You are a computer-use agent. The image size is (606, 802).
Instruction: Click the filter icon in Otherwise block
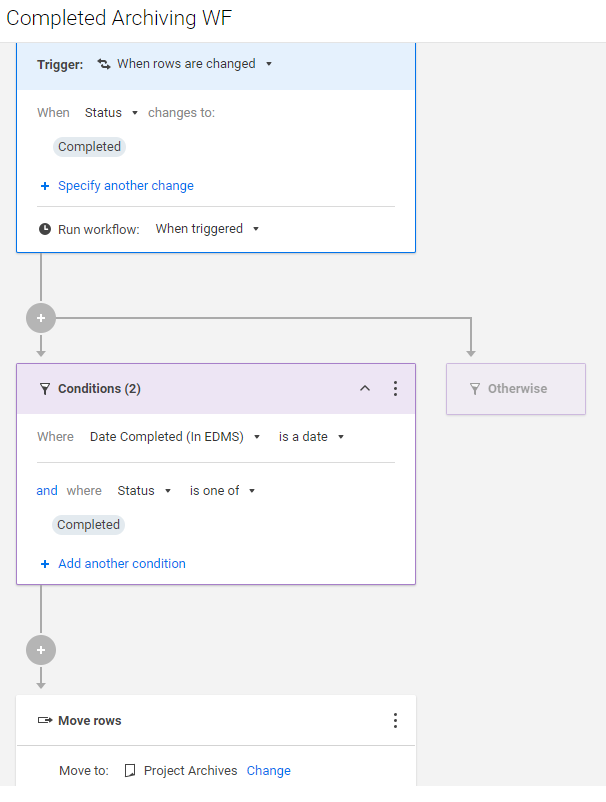[x=475, y=389]
